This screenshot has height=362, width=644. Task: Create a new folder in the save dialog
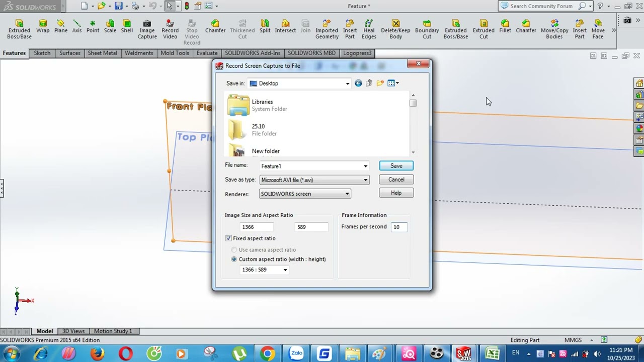(x=380, y=83)
